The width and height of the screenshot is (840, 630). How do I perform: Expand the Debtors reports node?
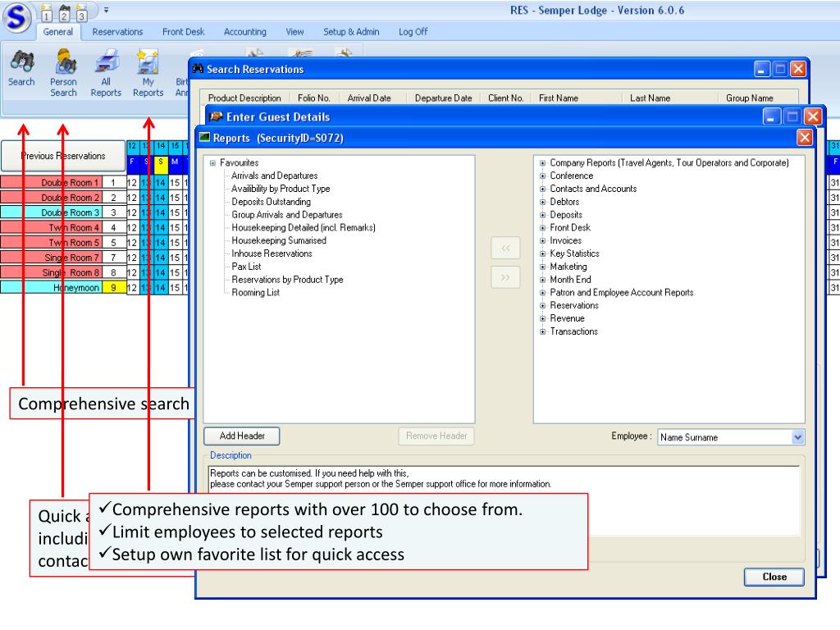coord(543,202)
